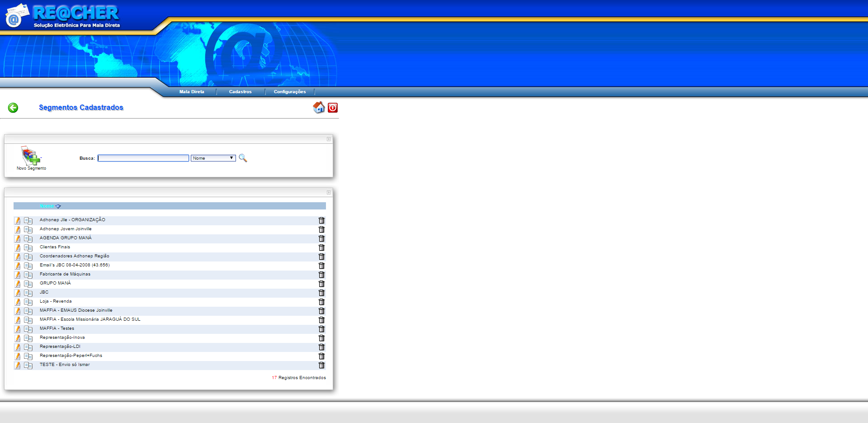
Task: Open the Cadastros menu
Action: (x=240, y=92)
